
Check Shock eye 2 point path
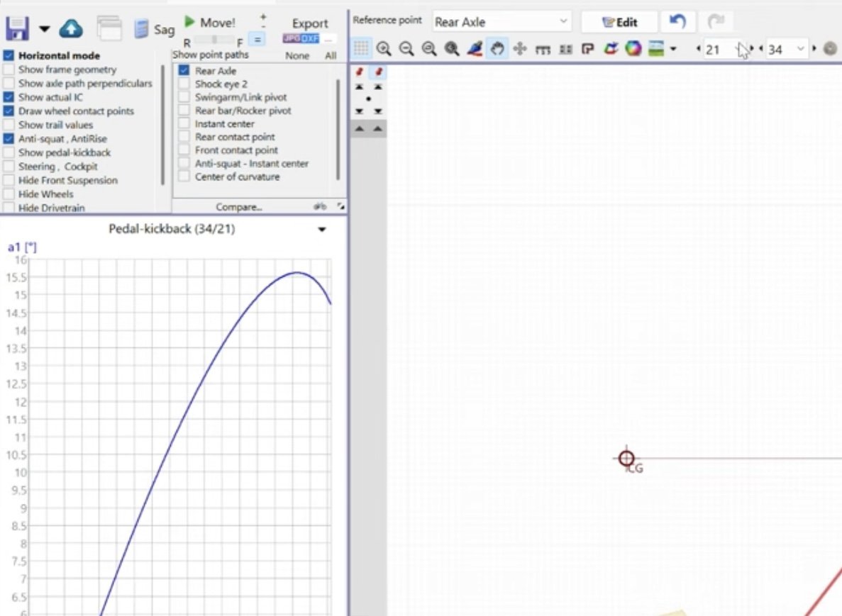(x=184, y=84)
